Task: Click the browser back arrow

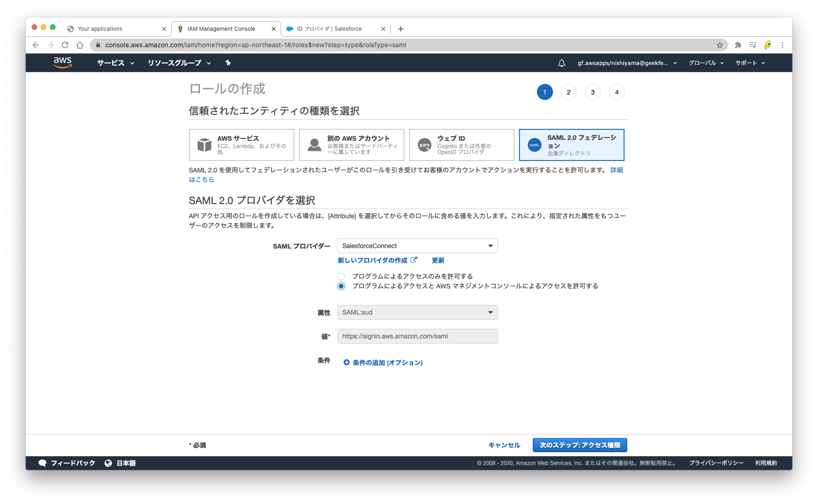Action: [36, 45]
